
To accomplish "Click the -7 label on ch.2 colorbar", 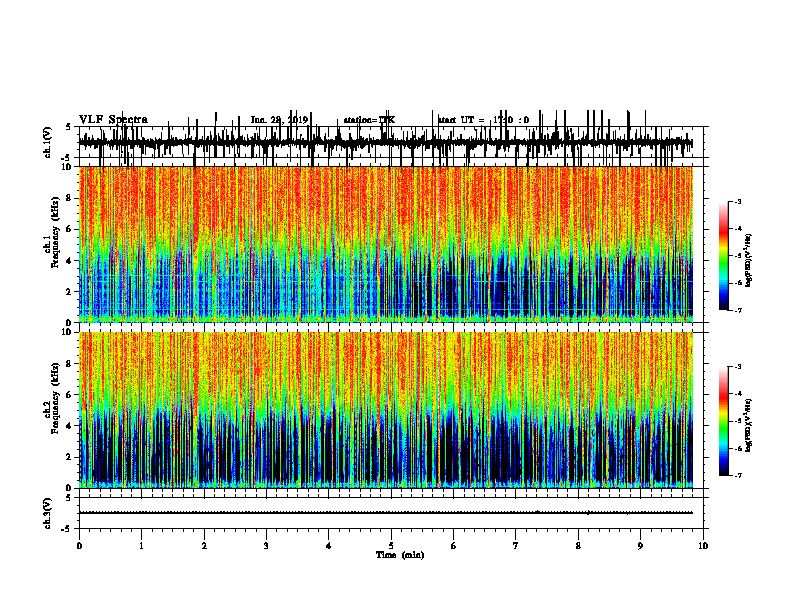I will [738, 476].
